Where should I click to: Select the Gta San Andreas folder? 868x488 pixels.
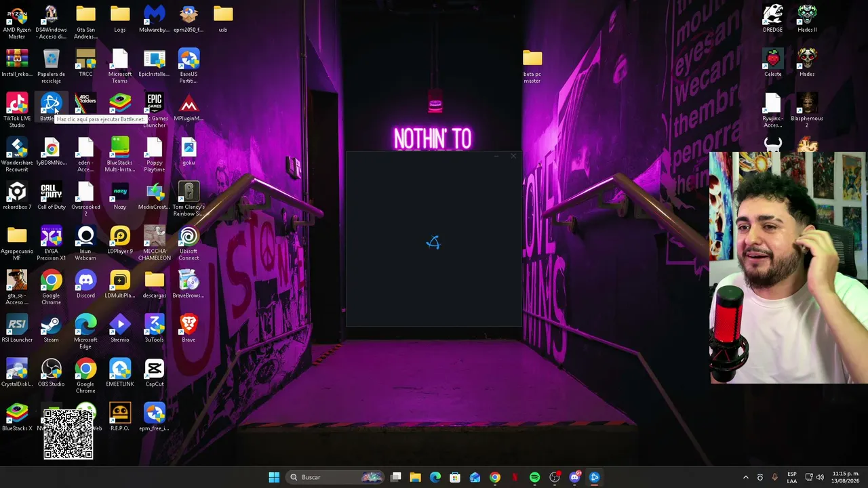85,22
